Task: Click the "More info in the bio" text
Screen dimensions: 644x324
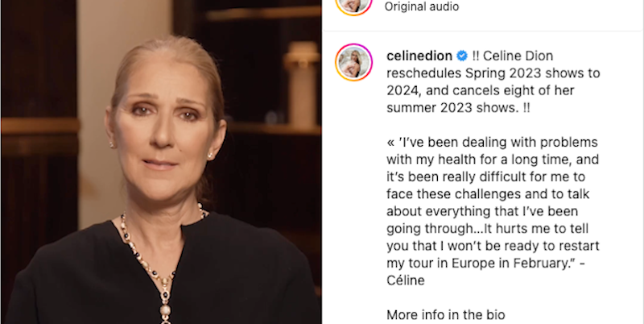Action: point(446,315)
